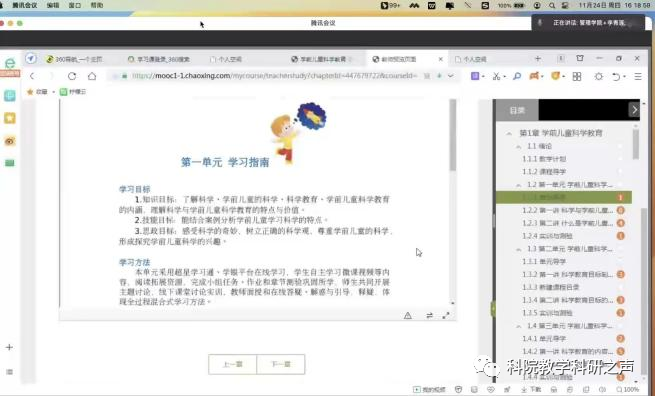The width and height of the screenshot is (655, 396).
Task: Open the browser hamburger menu
Action: pyautogui.click(x=638, y=76)
